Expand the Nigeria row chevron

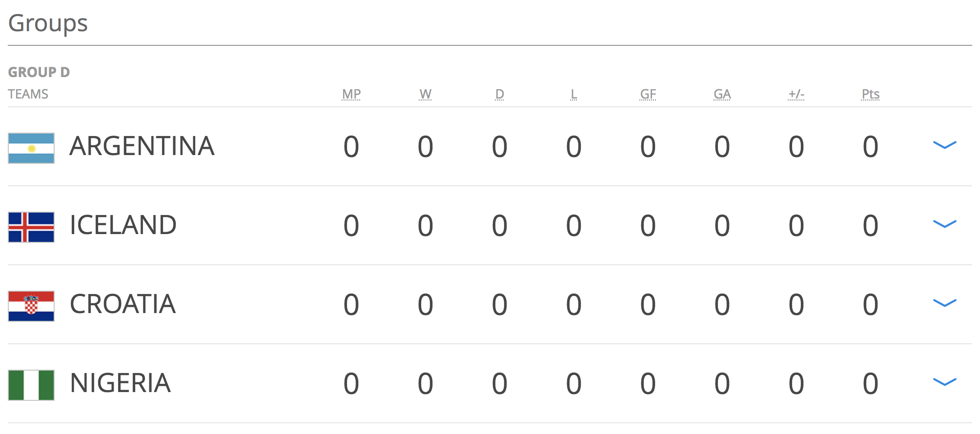(x=944, y=382)
